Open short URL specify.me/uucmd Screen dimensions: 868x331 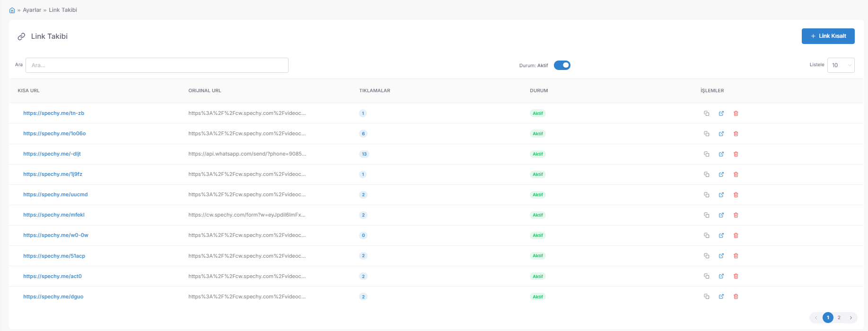coord(55,195)
